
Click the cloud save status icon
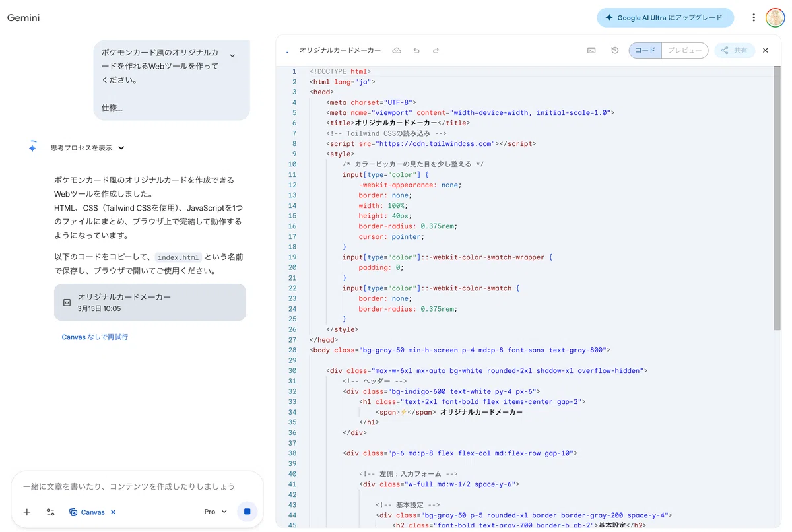coord(397,50)
